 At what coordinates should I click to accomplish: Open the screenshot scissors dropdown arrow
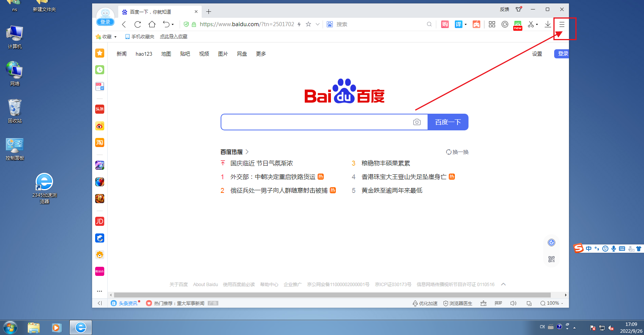click(537, 25)
